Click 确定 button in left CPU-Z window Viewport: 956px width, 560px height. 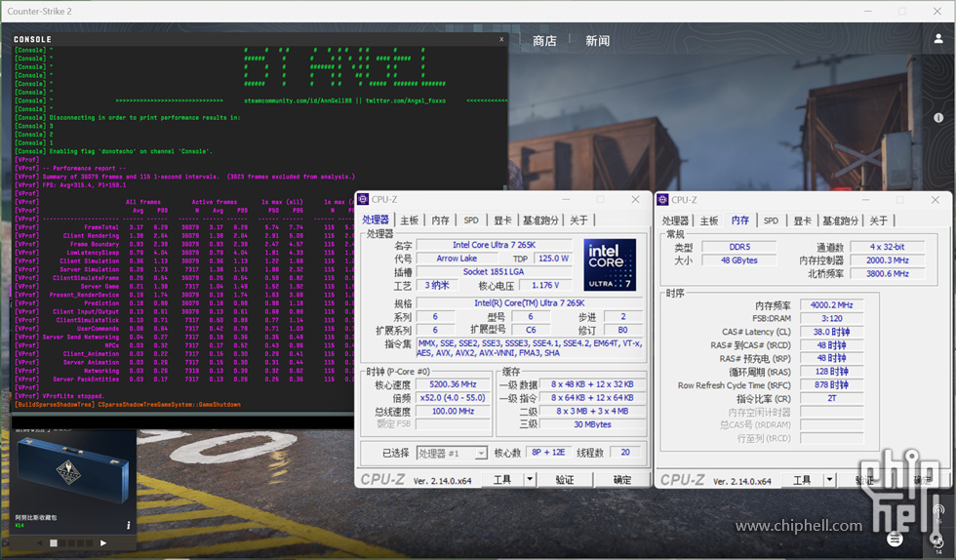pyautogui.click(x=622, y=479)
